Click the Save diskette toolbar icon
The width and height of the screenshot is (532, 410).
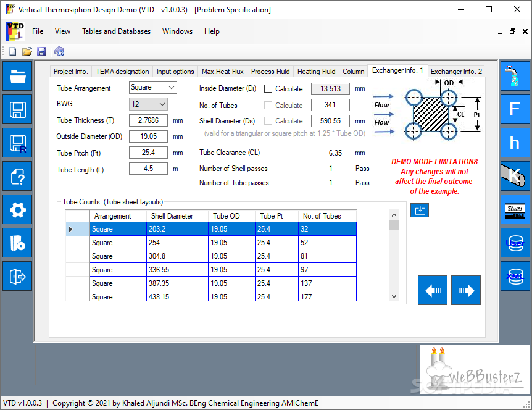click(41, 51)
